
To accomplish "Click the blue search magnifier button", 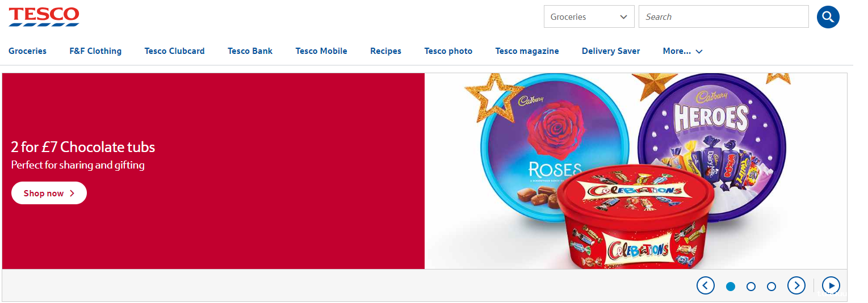I will tap(828, 16).
